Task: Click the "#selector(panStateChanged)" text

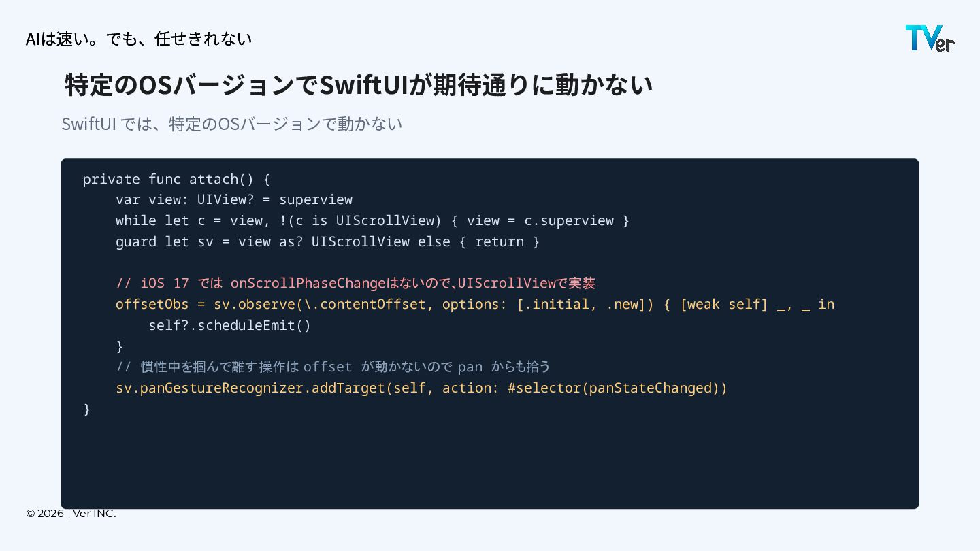Action: [617, 388]
